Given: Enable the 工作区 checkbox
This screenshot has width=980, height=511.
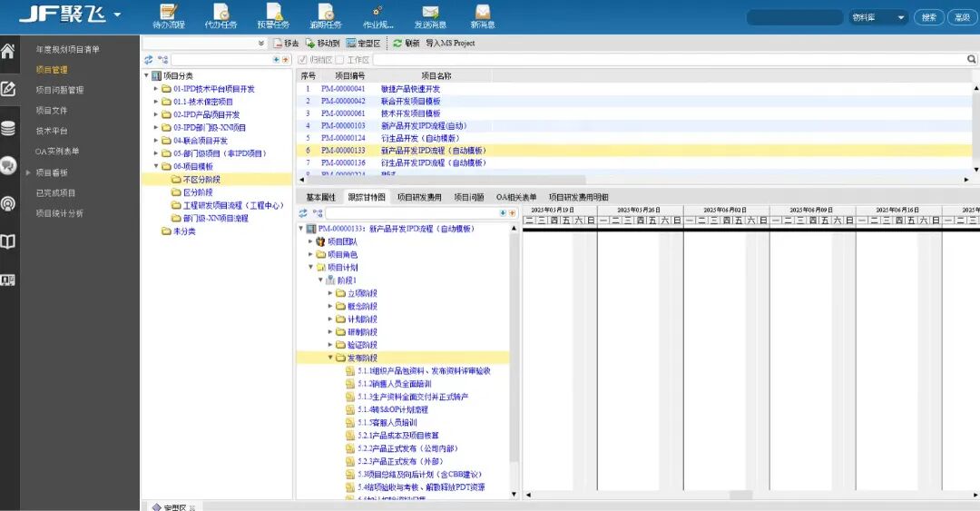Looking at the screenshot, I should (x=339, y=60).
